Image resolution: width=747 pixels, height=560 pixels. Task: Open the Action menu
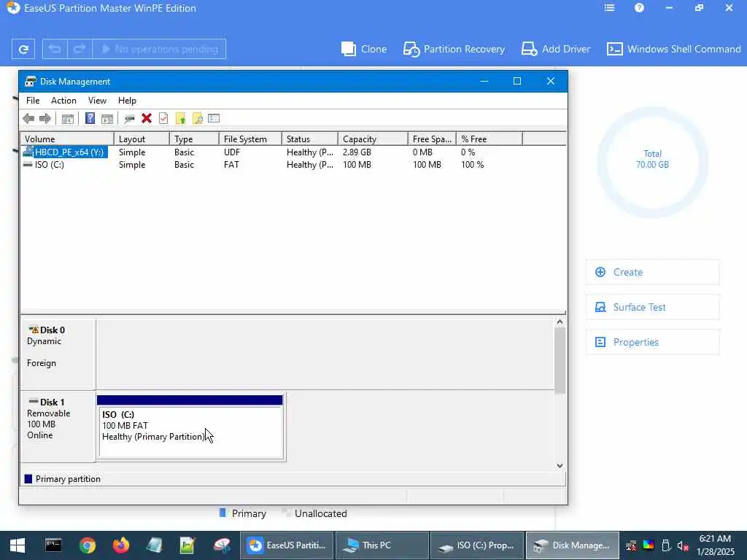[x=64, y=101]
